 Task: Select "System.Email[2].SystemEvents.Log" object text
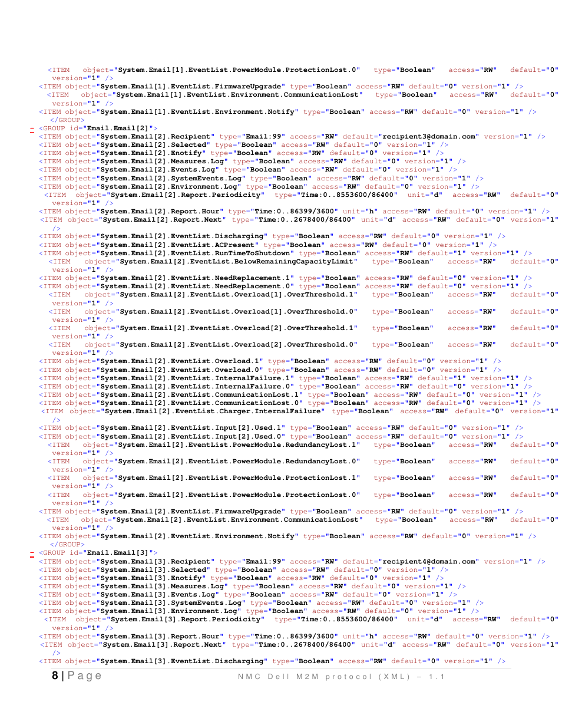click(x=171, y=179)
